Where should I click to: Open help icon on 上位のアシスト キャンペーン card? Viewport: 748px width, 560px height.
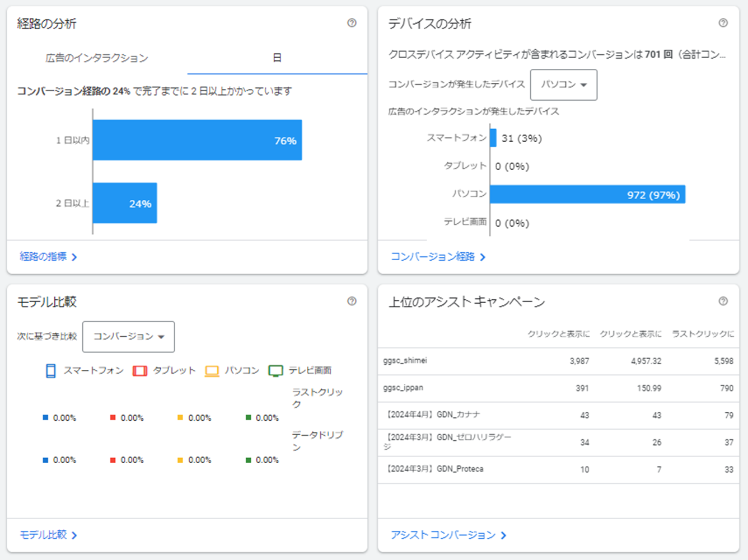723,301
